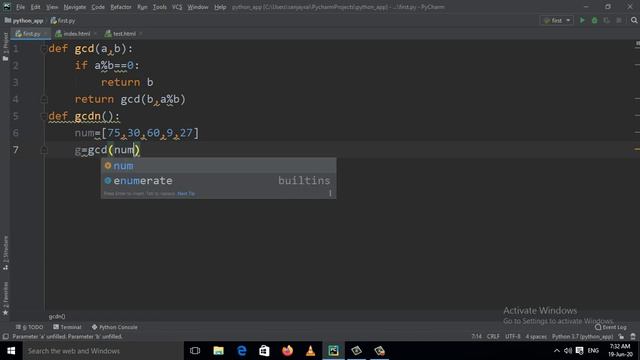Start debugging with the green bug icon

tap(594, 20)
